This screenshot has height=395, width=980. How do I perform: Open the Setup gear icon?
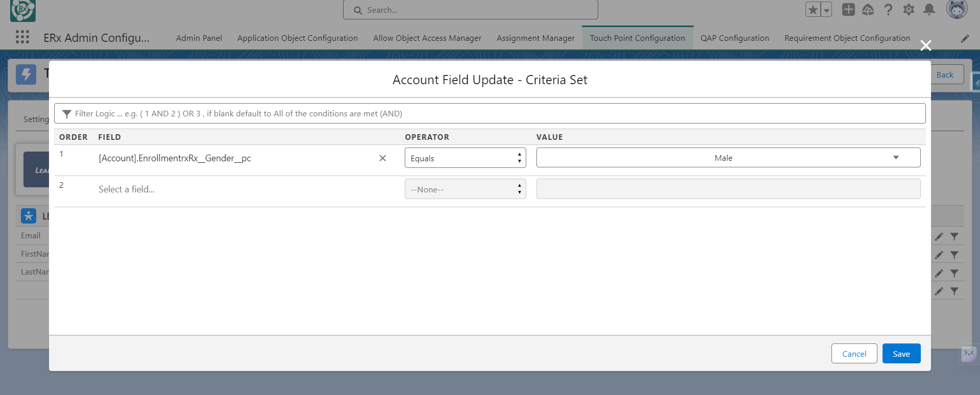point(909,10)
